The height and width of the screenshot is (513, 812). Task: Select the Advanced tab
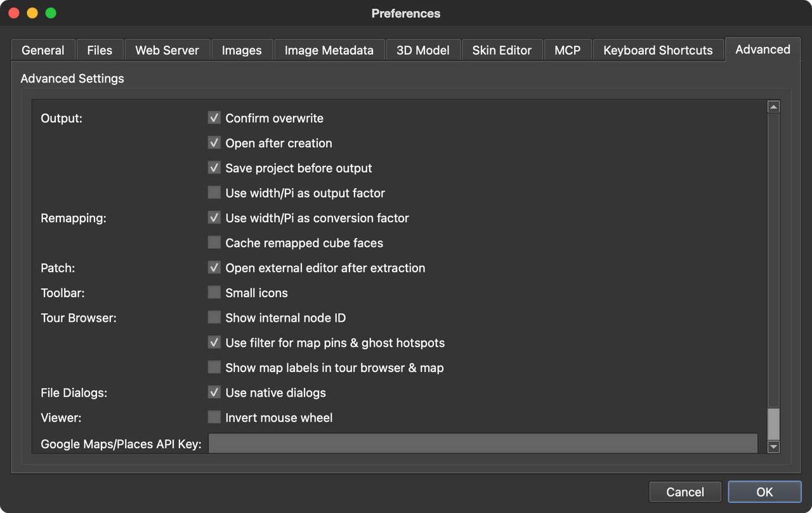coord(763,50)
